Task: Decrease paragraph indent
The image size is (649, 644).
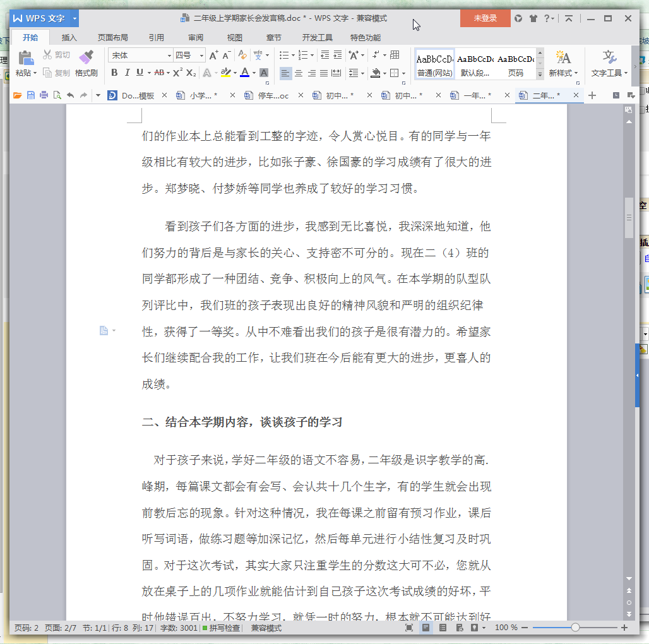Action: pos(325,55)
